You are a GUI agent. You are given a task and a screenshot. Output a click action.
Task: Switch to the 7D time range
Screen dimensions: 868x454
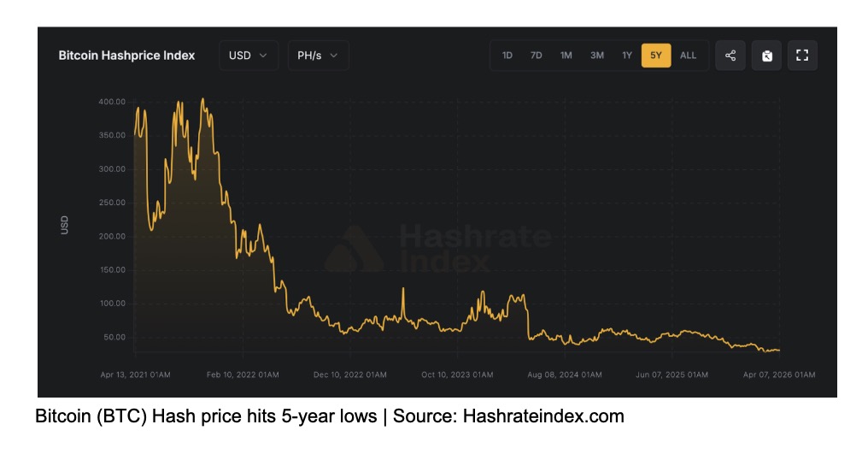(x=536, y=56)
